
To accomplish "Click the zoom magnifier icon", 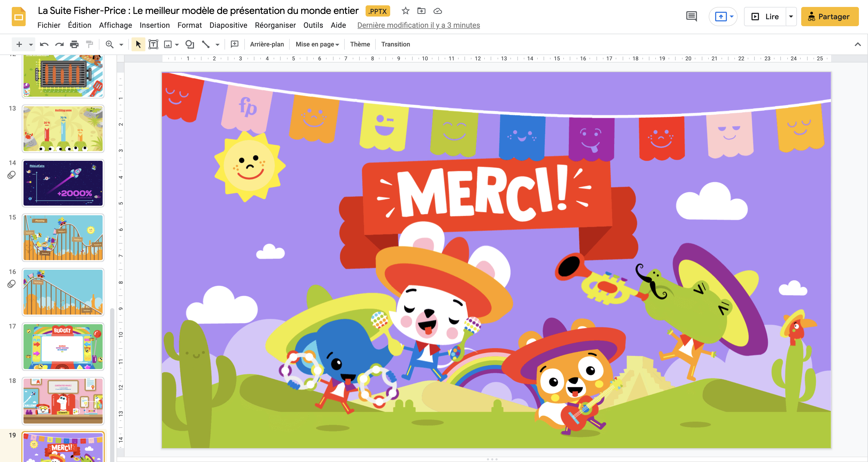I will point(110,44).
